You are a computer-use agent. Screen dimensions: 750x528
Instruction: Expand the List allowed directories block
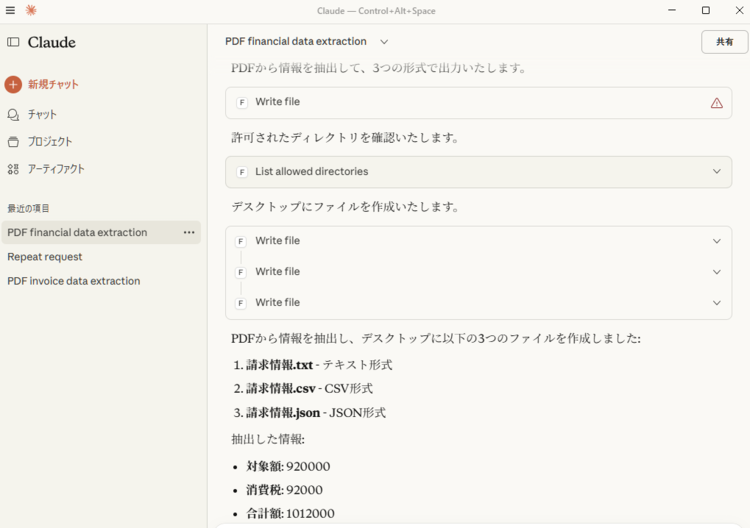pos(716,172)
